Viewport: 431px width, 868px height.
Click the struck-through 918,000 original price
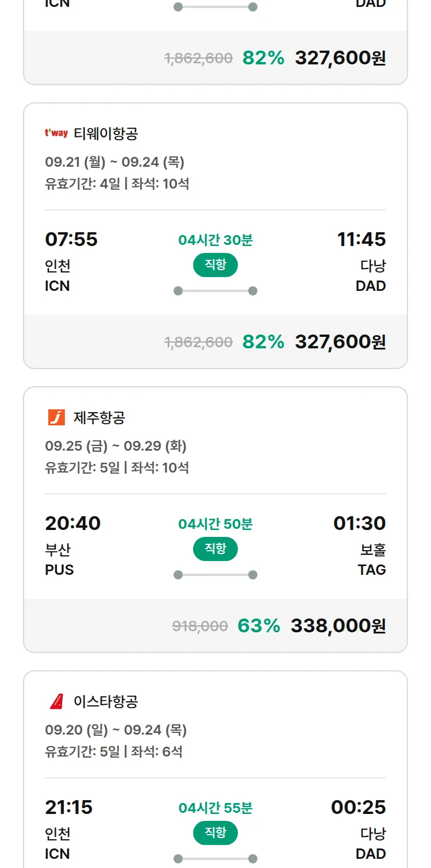[x=200, y=626]
